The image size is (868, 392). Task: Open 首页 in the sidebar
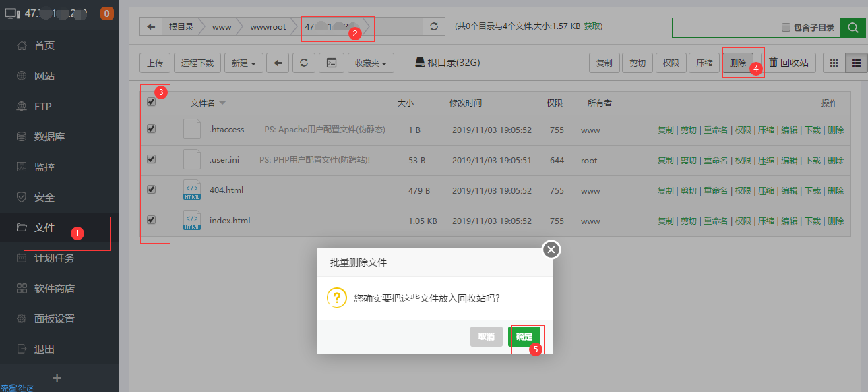44,45
